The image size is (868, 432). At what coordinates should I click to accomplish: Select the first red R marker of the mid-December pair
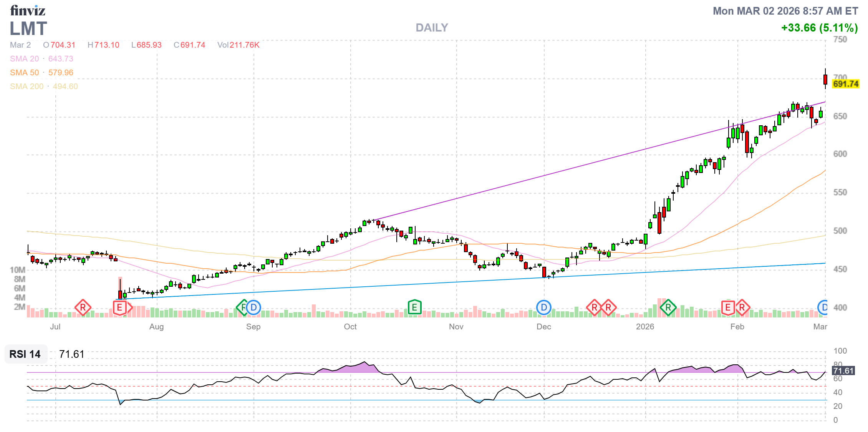[x=594, y=307]
